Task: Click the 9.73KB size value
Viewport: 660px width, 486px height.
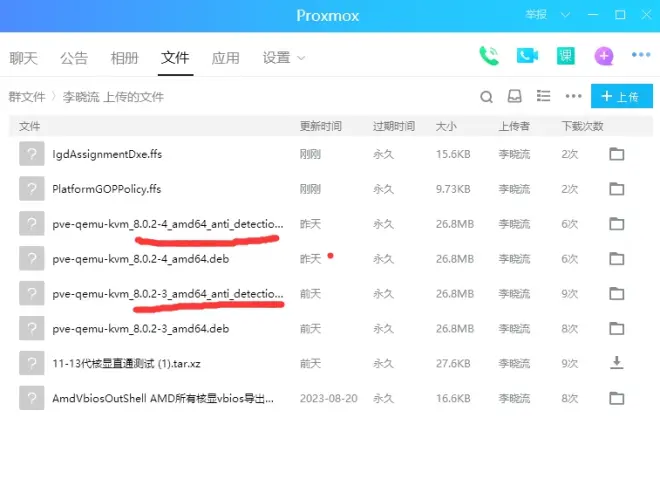Action: (453, 189)
